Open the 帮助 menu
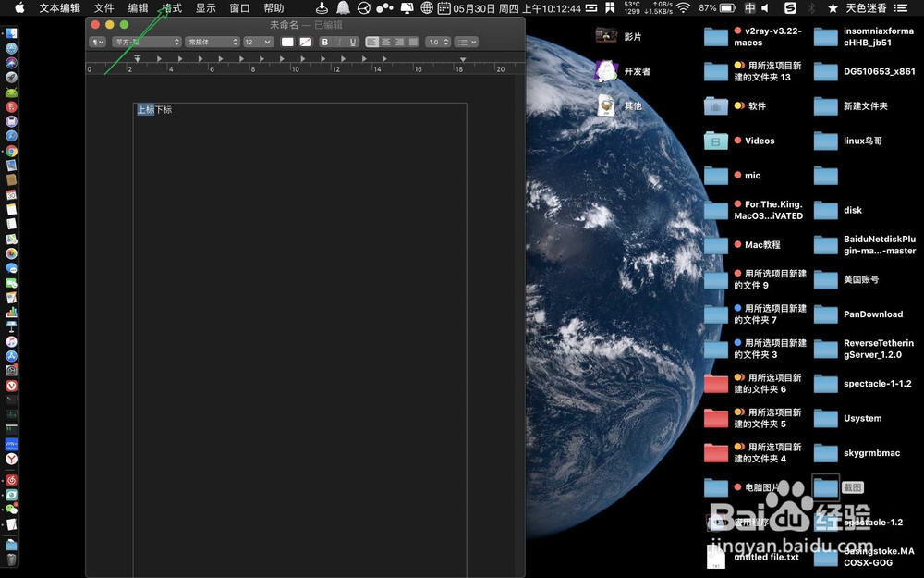 coord(274,7)
